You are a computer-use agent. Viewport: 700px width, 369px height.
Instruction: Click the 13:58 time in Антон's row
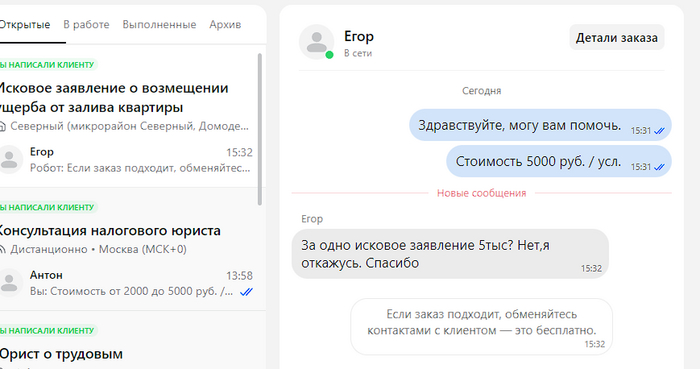pyautogui.click(x=239, y=276)
